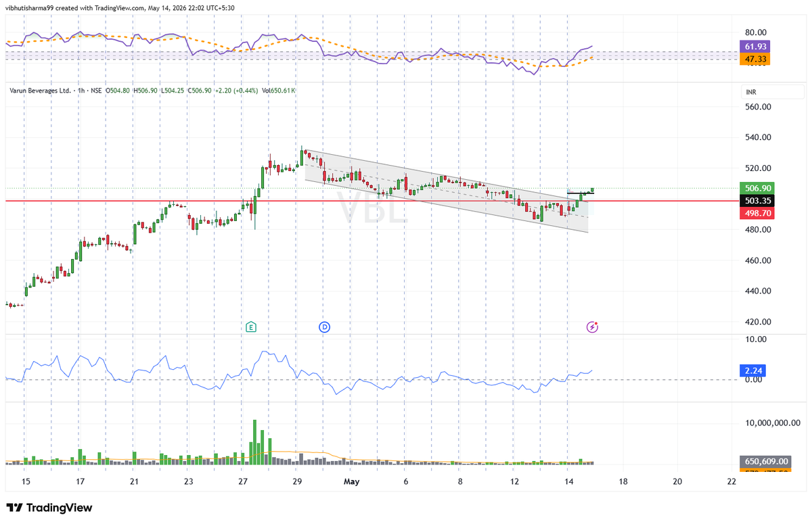The height and width of the screenshot is (524, 812).
Task: Click the TradingView logo at bottom left
Action: coord(49,508)
